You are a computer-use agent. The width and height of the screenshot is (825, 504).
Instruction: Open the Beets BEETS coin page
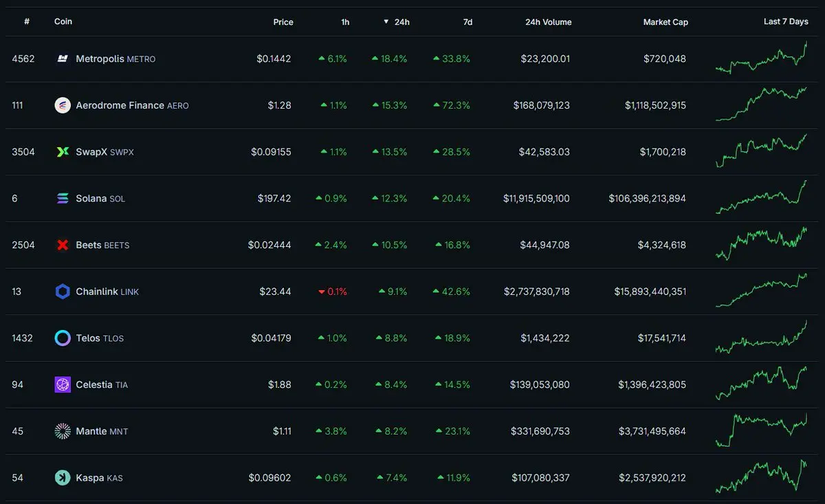102,245
